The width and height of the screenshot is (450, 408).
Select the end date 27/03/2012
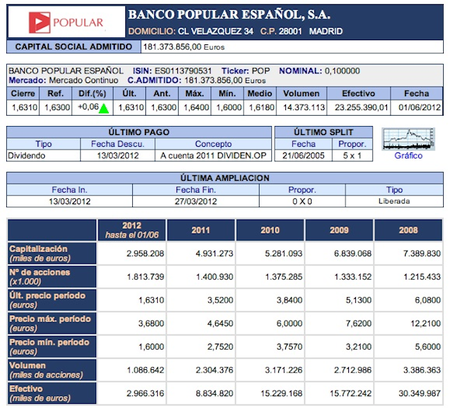point(196,201)
